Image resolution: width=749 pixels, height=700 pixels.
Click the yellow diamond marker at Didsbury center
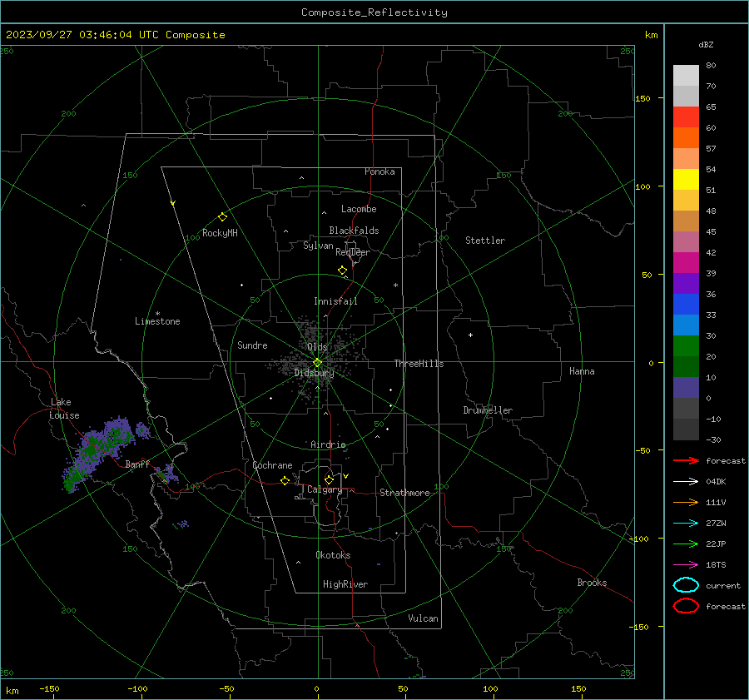point(318,363)
